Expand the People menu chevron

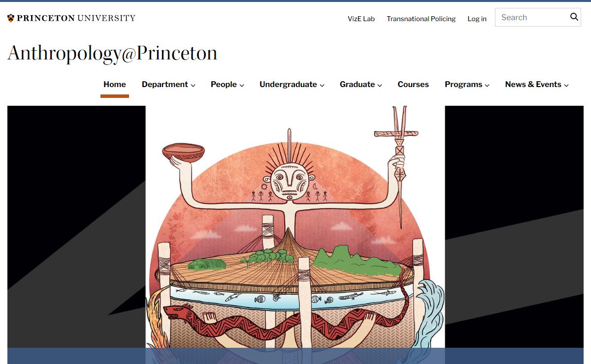pyautogui.click(x=242, y=85)
